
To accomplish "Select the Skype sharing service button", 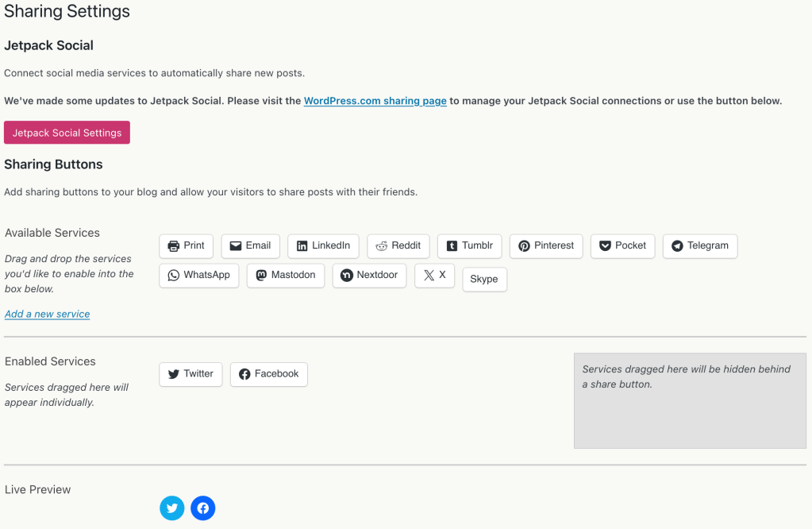I will (484, 280).
